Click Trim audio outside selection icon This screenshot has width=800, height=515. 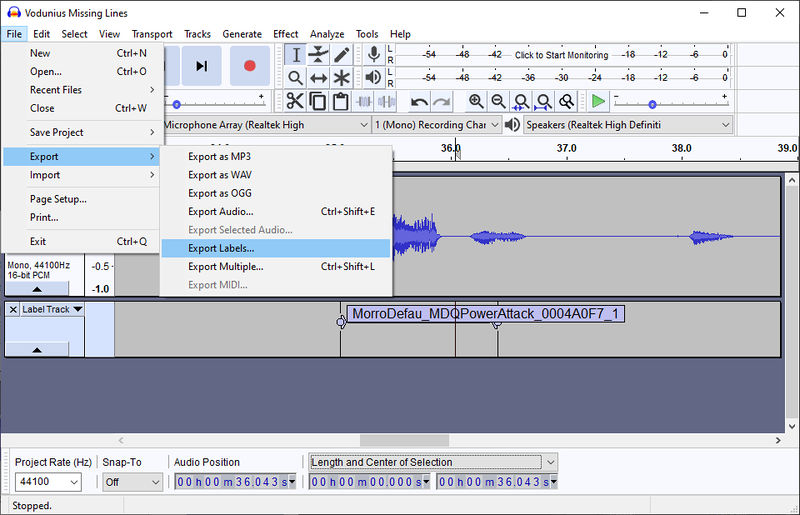point(364,101)
